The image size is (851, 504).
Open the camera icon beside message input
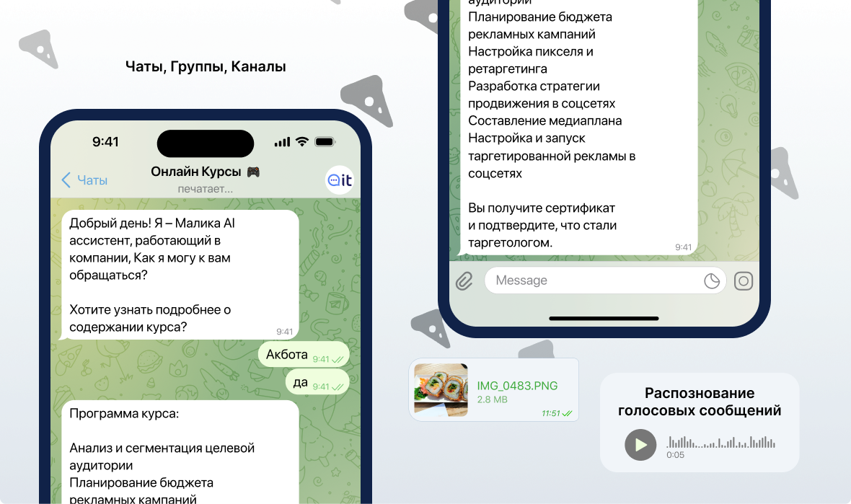[743, 280]
